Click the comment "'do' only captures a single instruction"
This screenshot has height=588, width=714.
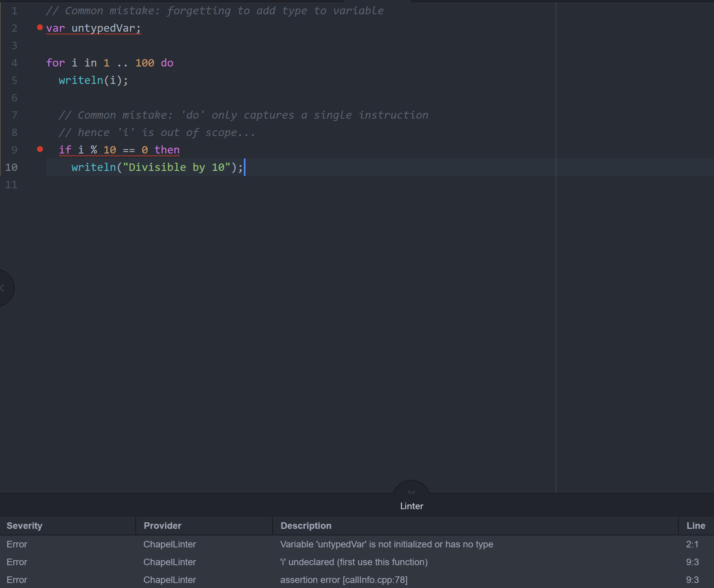point(244,115)
